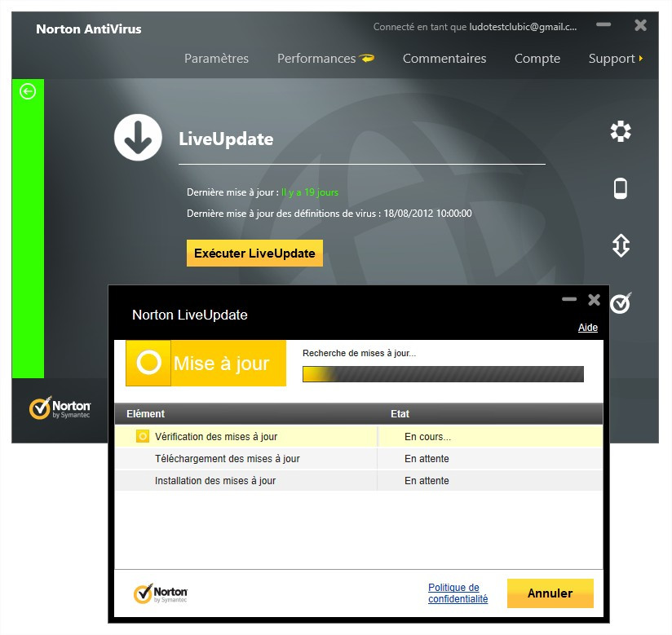Click the Norton logo in LiveUpdate dialog footer
The width and height of the screenshot is (672, 635).
pyautogui.click(x=161, y=593)
